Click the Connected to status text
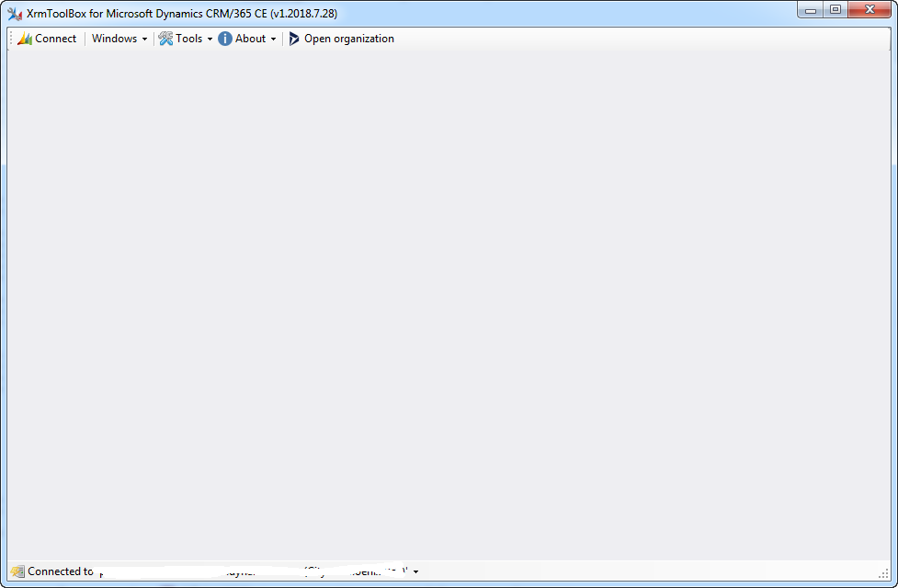The height and width of the screenshot is (588, 898). [x=60, y=571]
